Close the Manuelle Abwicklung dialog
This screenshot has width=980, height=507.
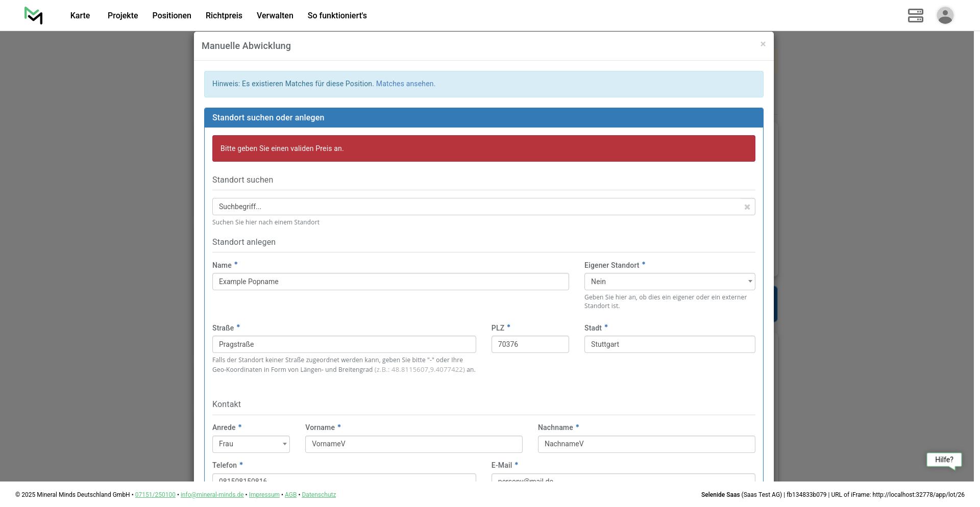click(x=763, y=44)
